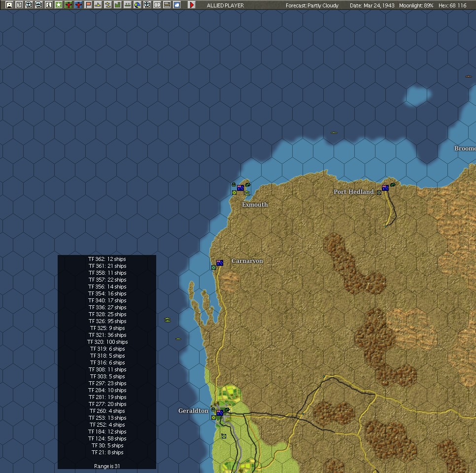The width and height of the screenshot is (476, 473).
Task: Click the OP toolbar button
Action: pos(157,5)
